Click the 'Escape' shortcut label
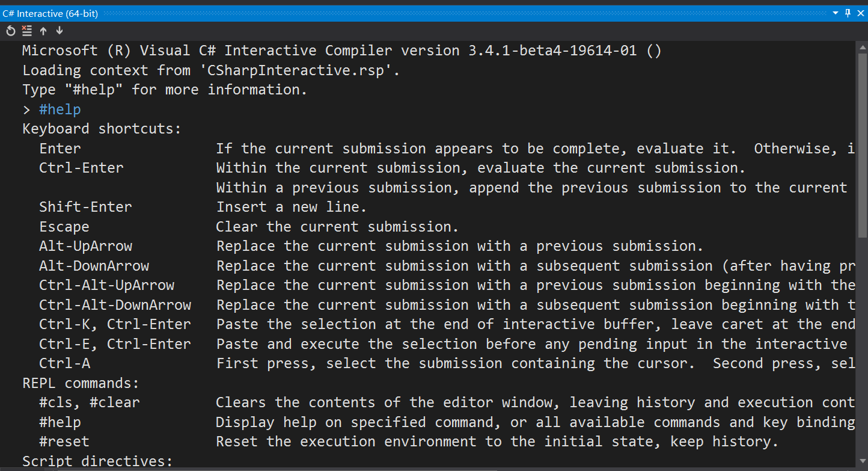 pyautogui.click(x=64, y=227)
